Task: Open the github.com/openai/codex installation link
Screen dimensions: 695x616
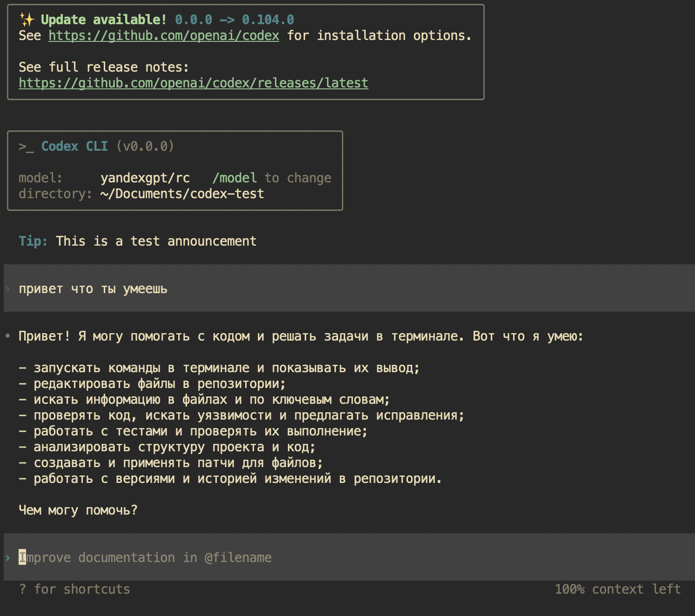Action: coord(164,35)
